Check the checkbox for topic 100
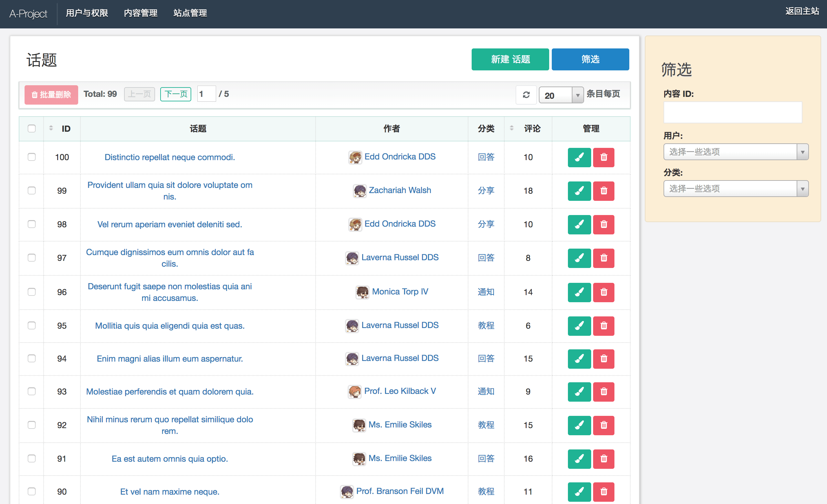Screen dimensions: 827x504 [31, 157]
